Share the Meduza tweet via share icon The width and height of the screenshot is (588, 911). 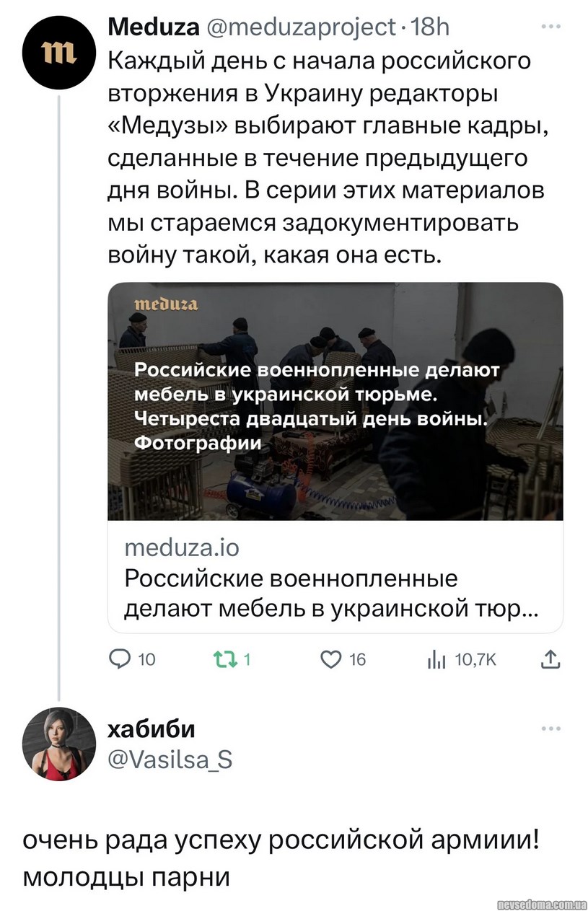550,658
